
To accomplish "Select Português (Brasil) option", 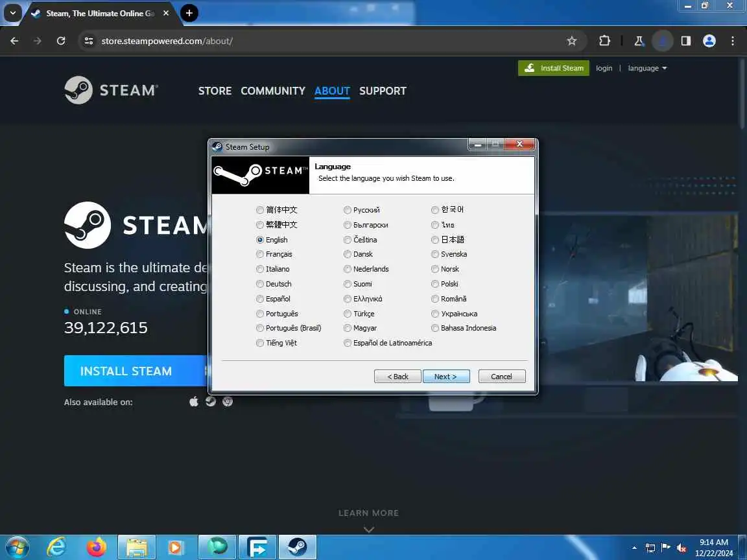I will pyautogui.click(x=259, y=328).
